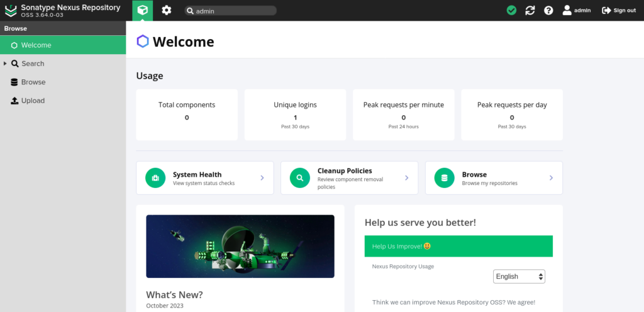Screen dimensions: 644x312
Task: Click the System Health medkit icon
Action: 155,178
